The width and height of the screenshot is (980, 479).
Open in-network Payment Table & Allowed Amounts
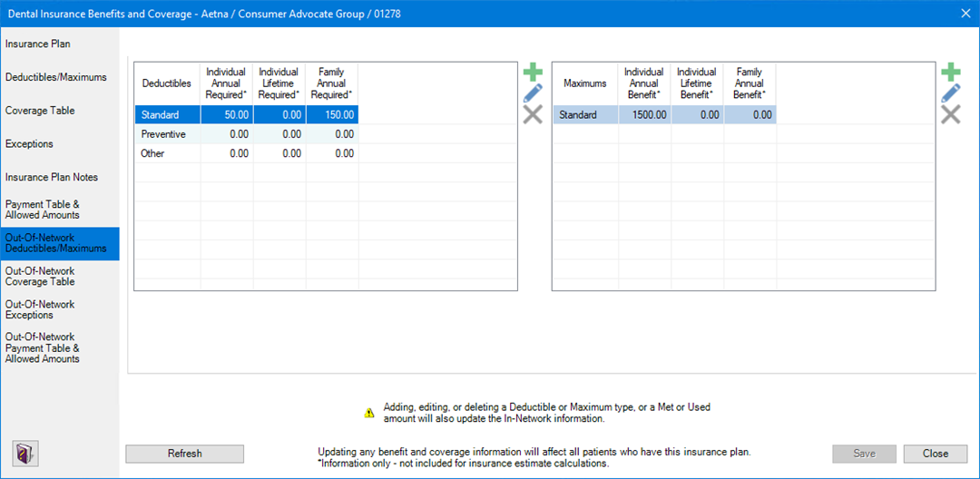coord(59,210)
